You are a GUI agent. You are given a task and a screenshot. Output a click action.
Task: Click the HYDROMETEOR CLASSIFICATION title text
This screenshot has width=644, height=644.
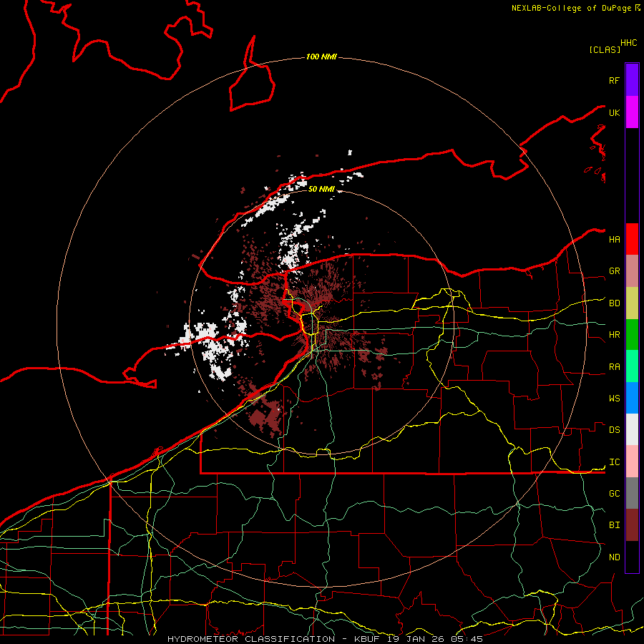click(x=251, y=639)
